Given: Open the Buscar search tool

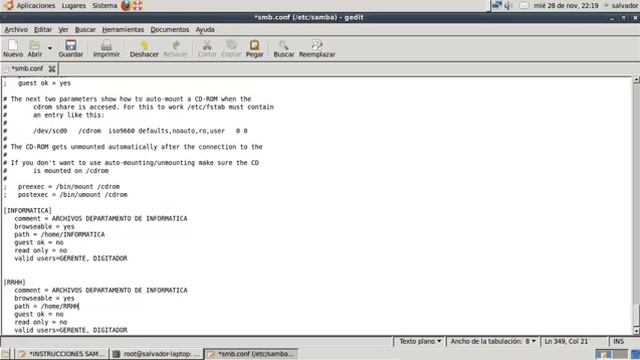Looking at the screenshot, I should click(284, 49).
